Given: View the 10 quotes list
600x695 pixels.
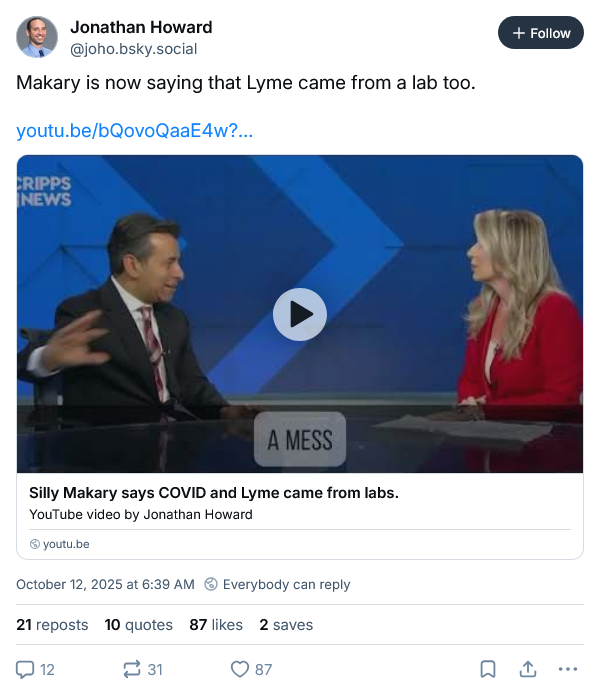Looking at the screenshot, I should pyautogui.click(x=138, y=624).
